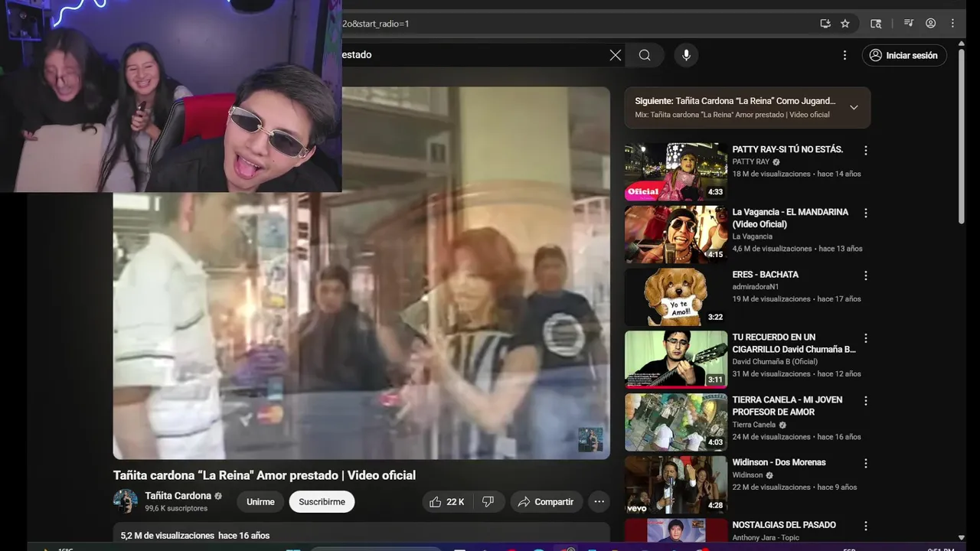Open La Vagancia EL MANDARINA video thumbnail
980x551 pixels.
676,234
